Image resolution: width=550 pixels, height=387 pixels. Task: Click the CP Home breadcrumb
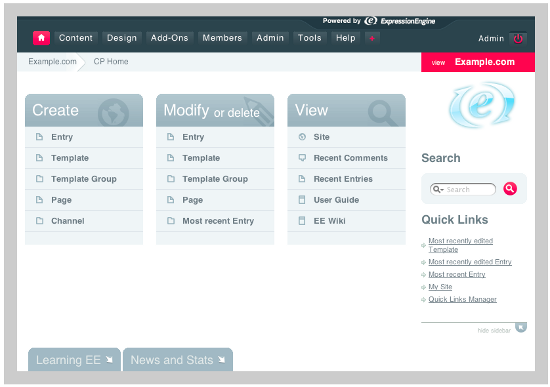(111, 61)
